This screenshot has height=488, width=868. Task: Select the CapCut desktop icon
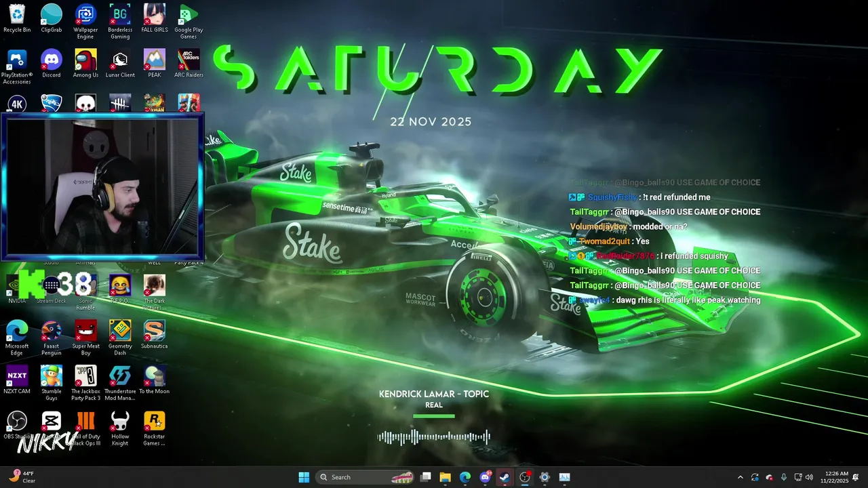[x=52, y=425]
